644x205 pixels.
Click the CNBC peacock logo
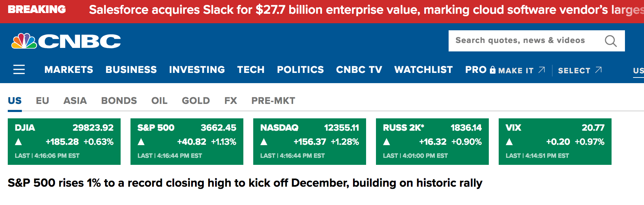24,41
